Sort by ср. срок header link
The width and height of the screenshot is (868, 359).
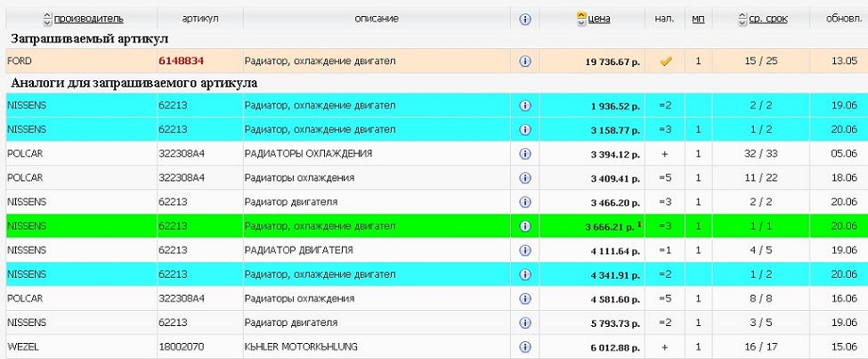point(768,19)
